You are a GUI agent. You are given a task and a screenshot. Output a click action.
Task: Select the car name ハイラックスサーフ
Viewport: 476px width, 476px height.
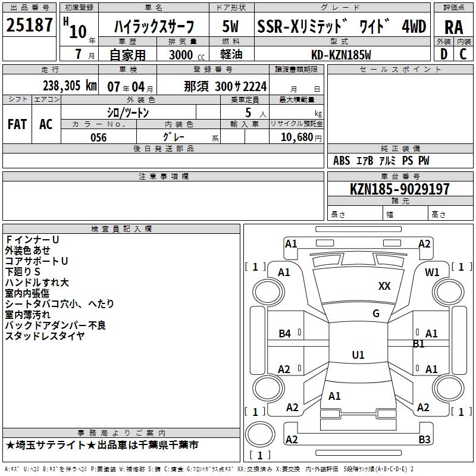[x=154, y=27]
